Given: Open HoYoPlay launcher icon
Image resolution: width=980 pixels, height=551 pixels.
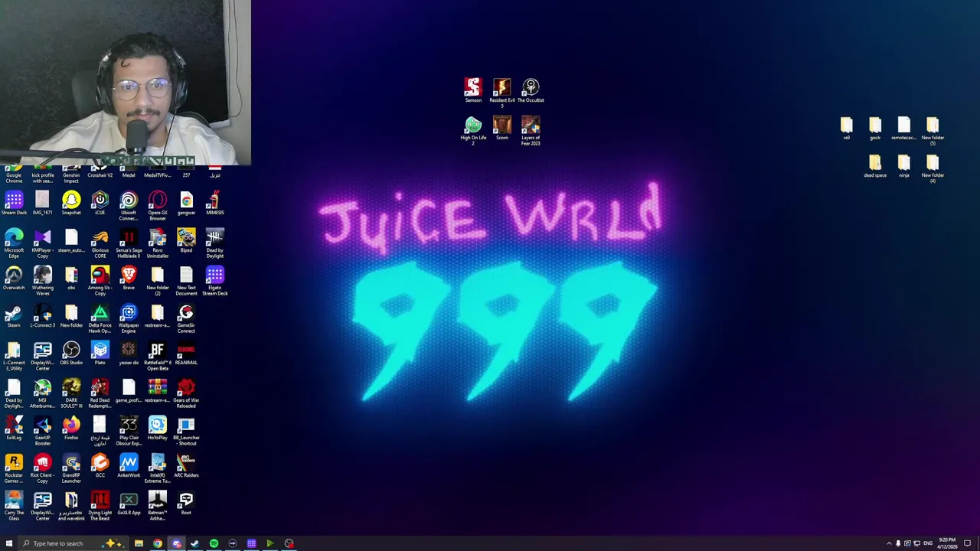Looking at the screenshot, I should coord(158,429).
